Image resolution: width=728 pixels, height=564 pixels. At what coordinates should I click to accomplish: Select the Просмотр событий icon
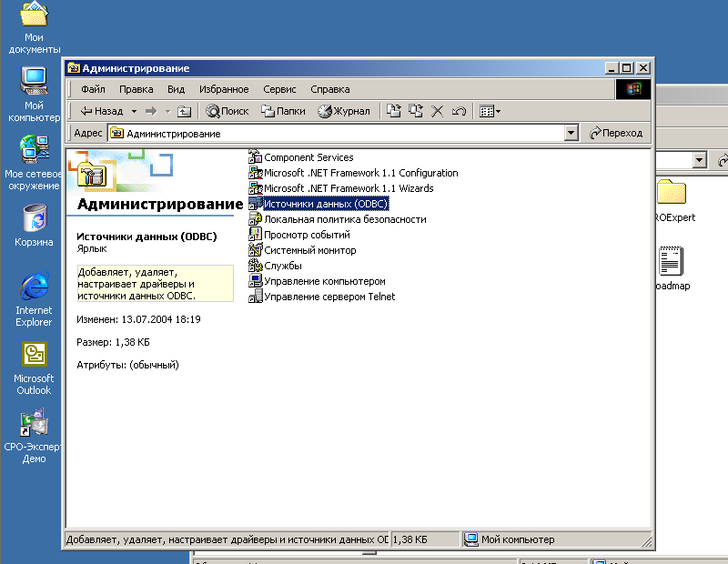pyautogui.click(x=256, y=235)
